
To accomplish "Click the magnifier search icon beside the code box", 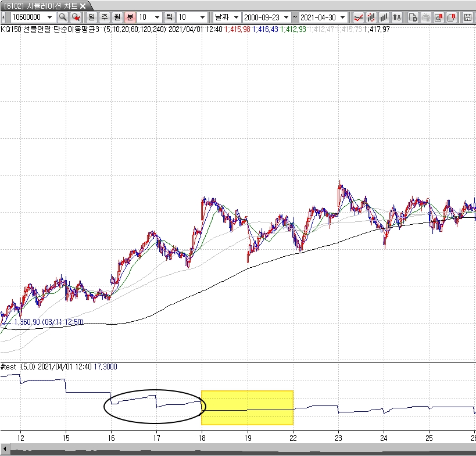I will (x=62, y=17).
